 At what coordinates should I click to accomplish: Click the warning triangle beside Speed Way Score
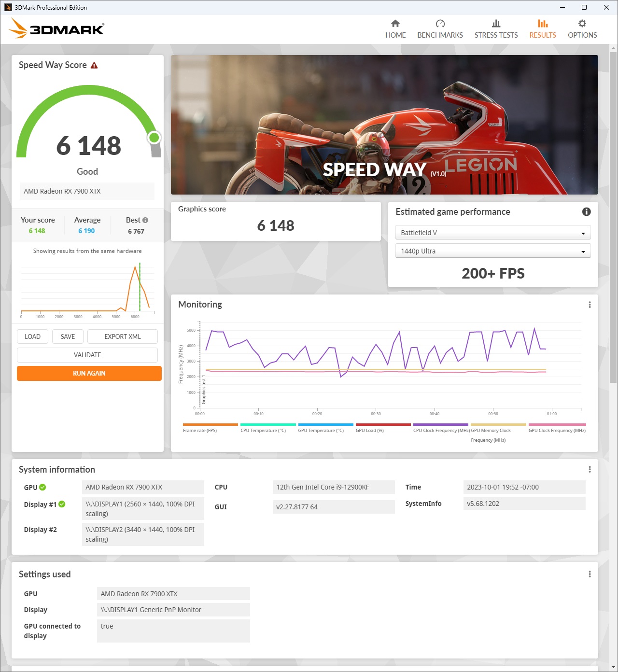click(x=94, y=65)
